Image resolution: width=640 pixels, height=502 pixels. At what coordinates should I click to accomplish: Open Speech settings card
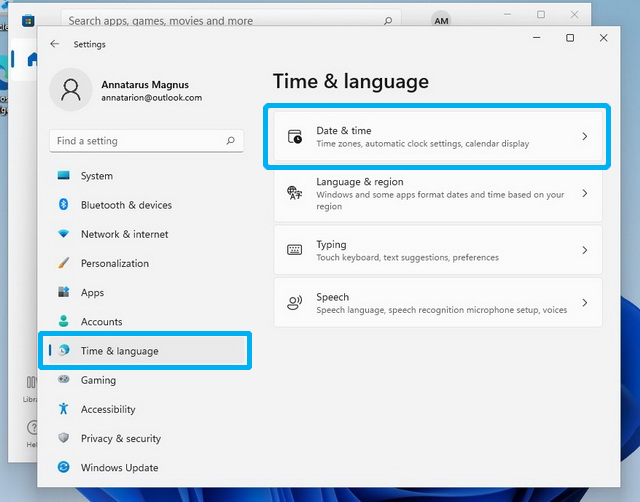438,302
